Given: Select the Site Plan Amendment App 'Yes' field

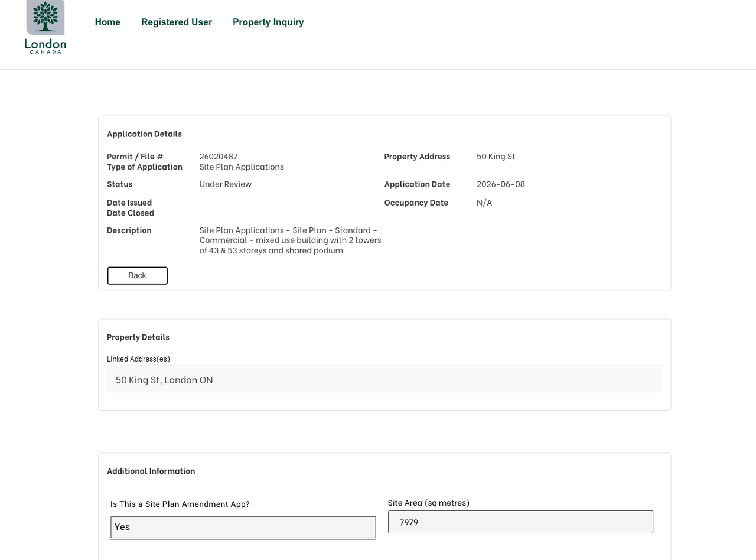Looking at the screenshot, I should tap(243, 527).
